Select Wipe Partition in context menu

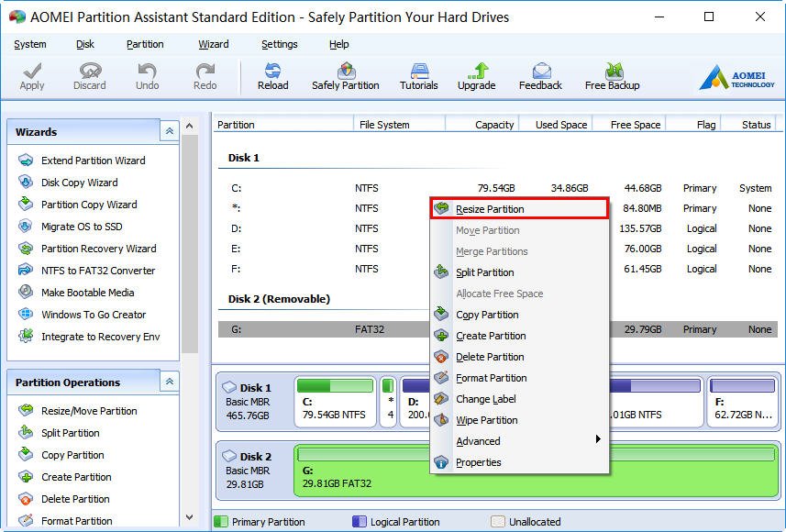pyautogui.click(x=519, y=420)
